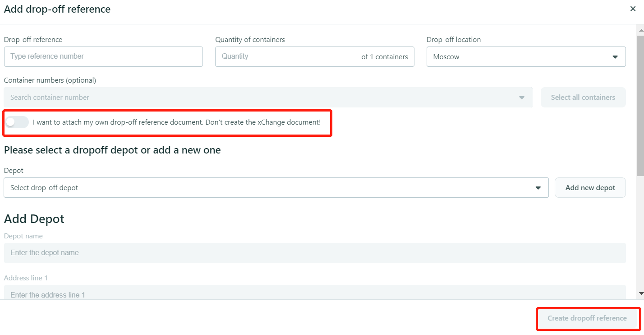The width and height of the screenshot is (644, 335).
Task: Click the vertical scrollbar thumb
Action: [640, 104]
